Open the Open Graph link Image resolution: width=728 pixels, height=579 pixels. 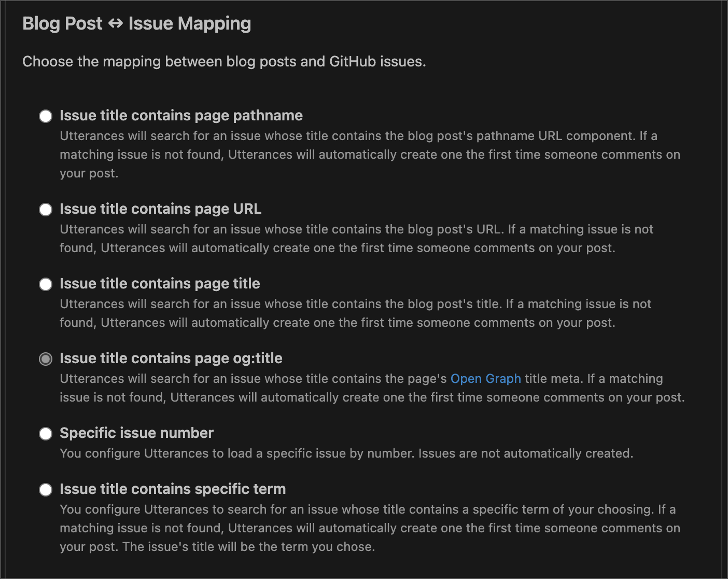pos(485,379)
